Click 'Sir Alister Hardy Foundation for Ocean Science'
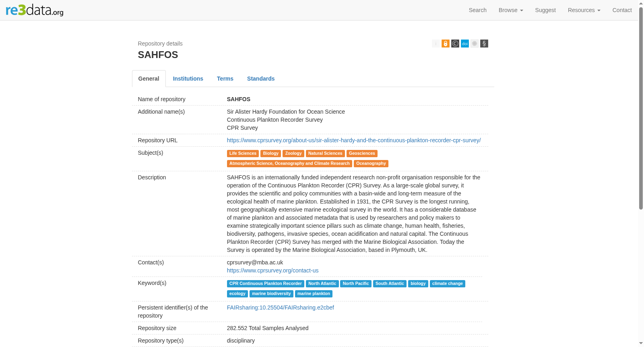 tap(286, 112)
